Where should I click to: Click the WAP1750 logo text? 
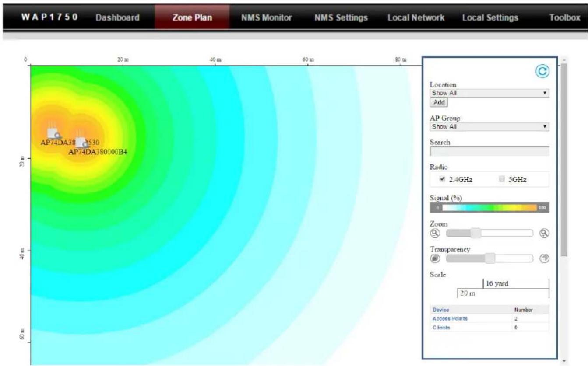point(49,18)
